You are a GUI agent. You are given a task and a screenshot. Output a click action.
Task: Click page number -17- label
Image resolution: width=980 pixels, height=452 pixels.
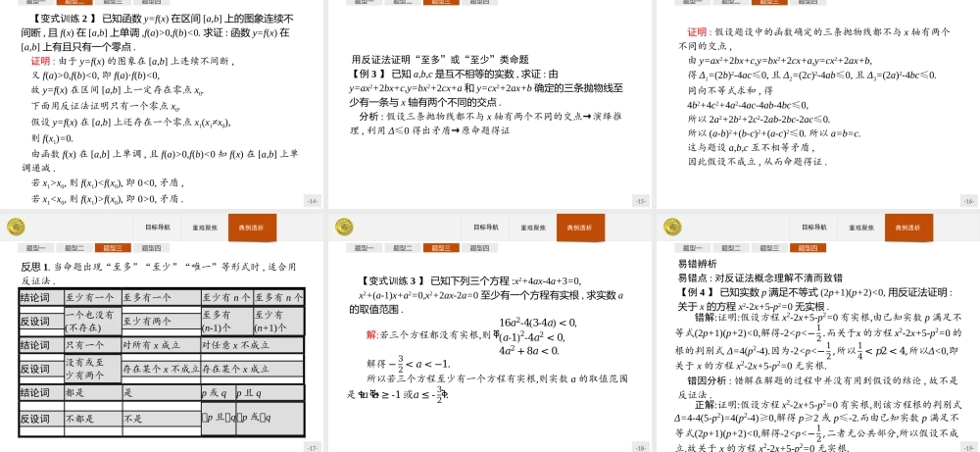314,447
